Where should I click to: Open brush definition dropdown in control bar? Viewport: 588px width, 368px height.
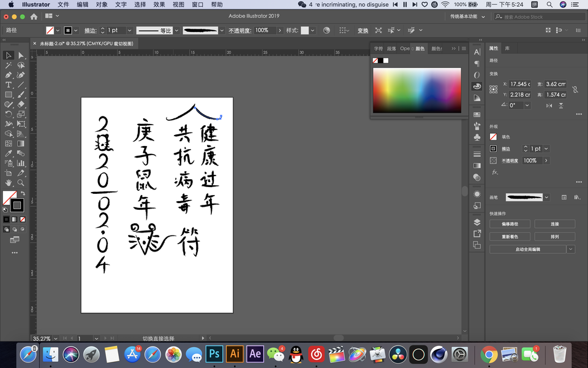pos(222,31)
